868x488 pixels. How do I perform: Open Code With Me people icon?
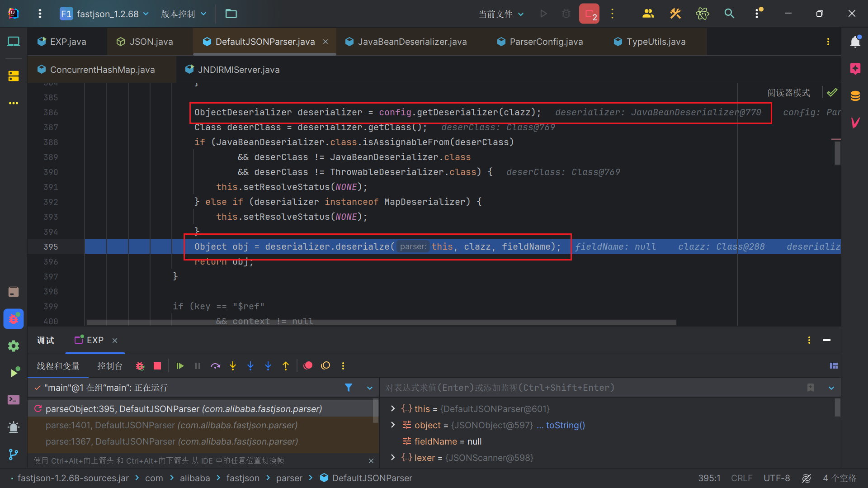coord(648,14)
